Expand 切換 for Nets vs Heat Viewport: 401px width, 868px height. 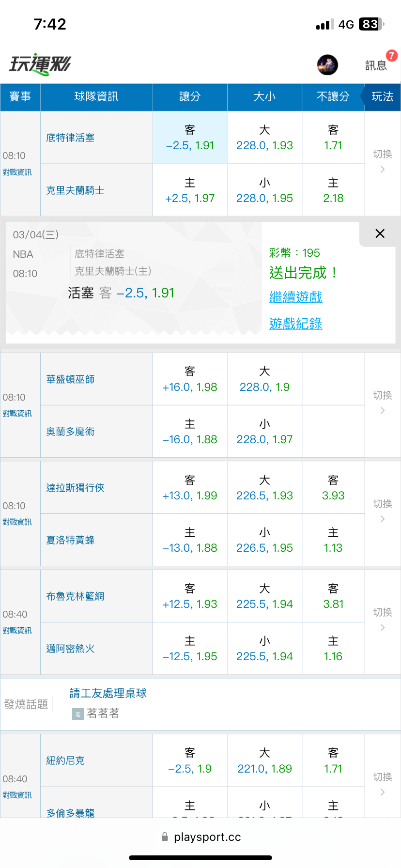coord(383,619)
